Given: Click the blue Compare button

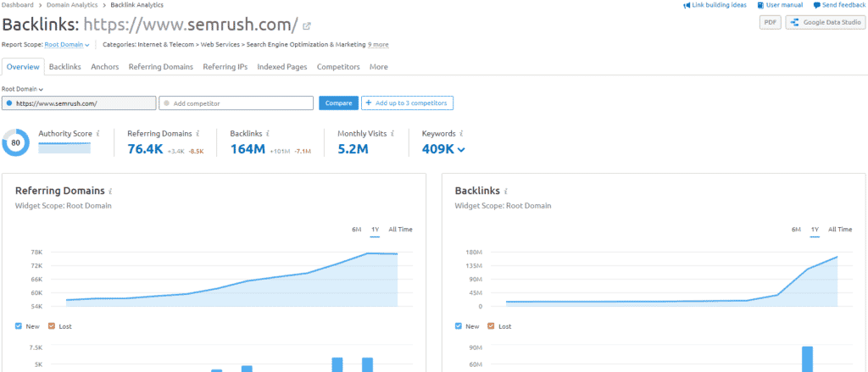Looking at the screenshot, I should pyautogui.click(x=339, y=103).
